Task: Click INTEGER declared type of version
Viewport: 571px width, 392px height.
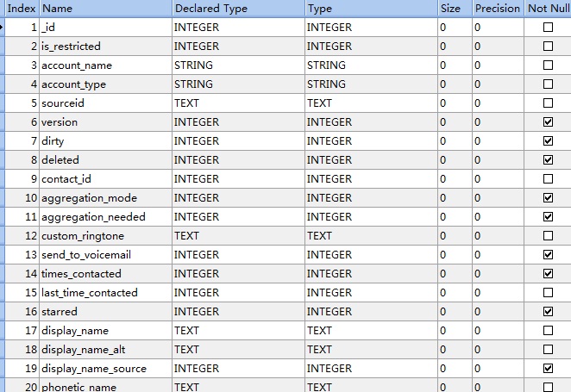Action: tap(238, 121)
